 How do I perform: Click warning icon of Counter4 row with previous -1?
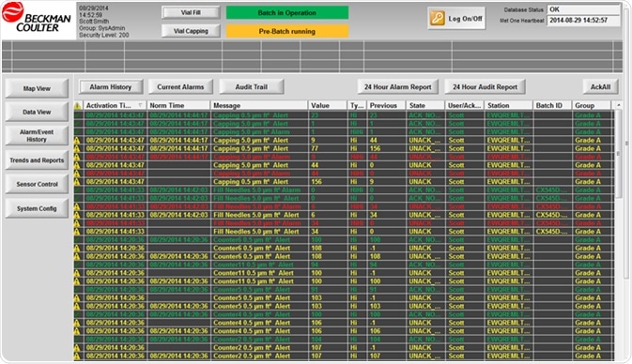pyautogui.click(x=77, y=323)
